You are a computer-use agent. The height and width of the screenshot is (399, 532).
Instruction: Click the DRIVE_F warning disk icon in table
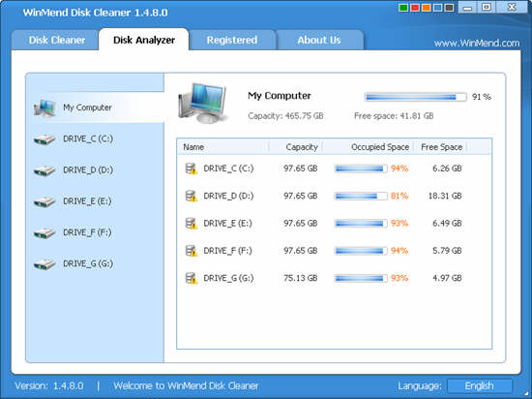pyautogui.click(x=191, y=251)
